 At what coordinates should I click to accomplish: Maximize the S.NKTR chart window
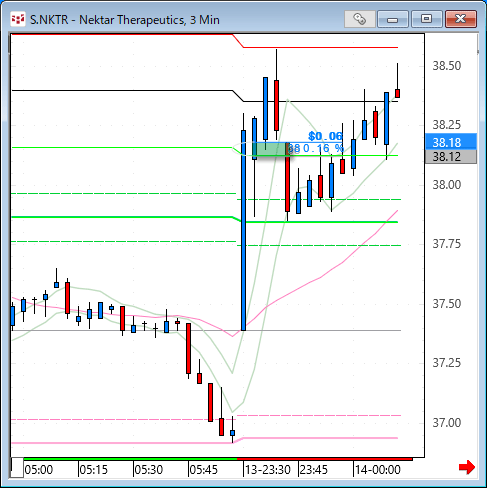tap(426, 19)
